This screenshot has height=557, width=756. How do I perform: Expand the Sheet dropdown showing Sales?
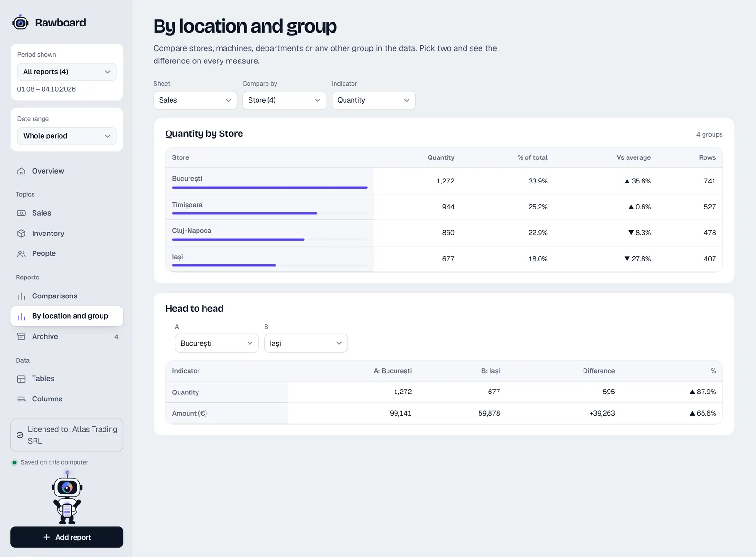(x=195, y=100)
